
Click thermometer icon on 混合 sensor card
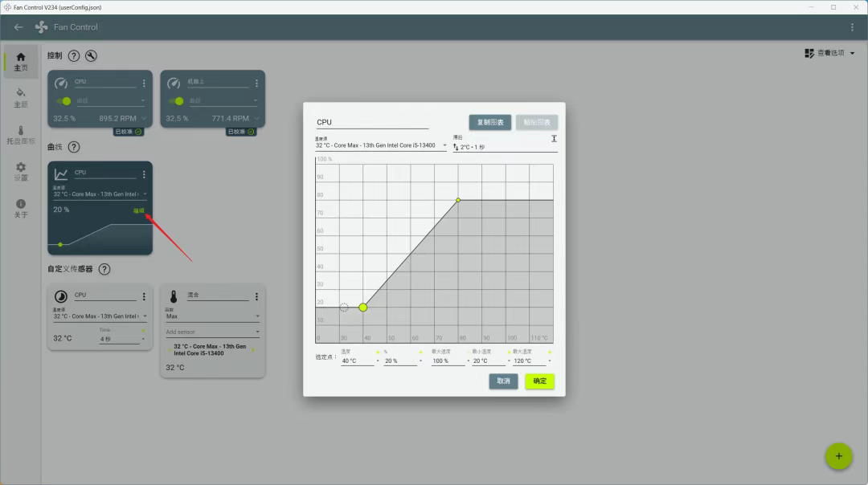click(x=174, y=296)
